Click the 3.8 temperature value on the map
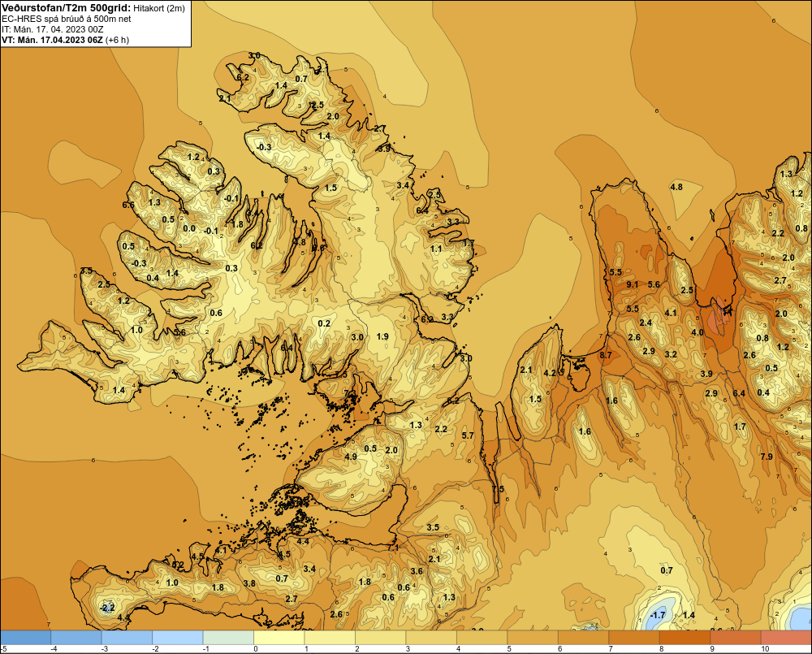The width and height of the screenshot is (812, 654). [x=249, y=583]
